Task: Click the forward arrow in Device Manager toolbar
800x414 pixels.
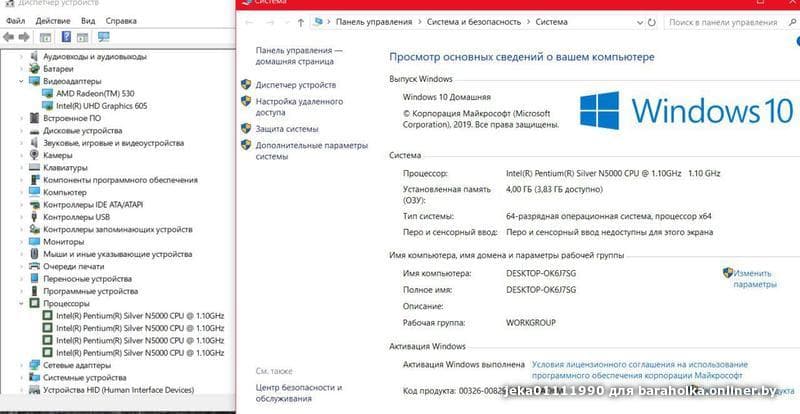Action: point(24,37)
